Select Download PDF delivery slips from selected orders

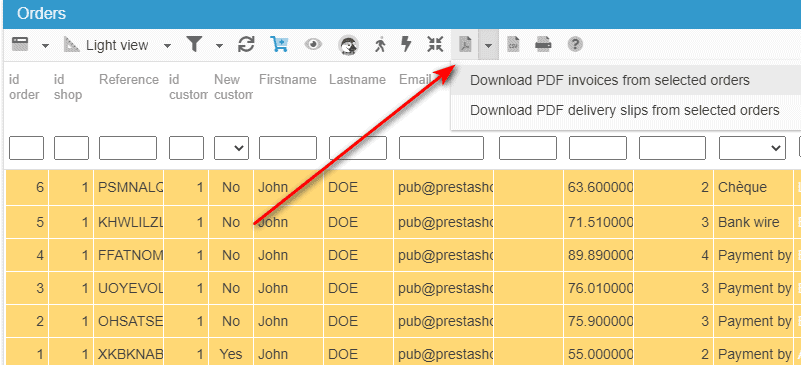point(624,110)
